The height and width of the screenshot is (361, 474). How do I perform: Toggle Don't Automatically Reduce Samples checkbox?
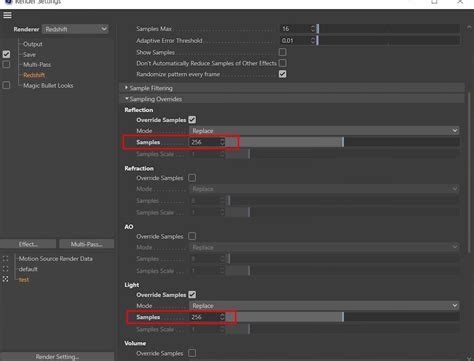[282, 63]
